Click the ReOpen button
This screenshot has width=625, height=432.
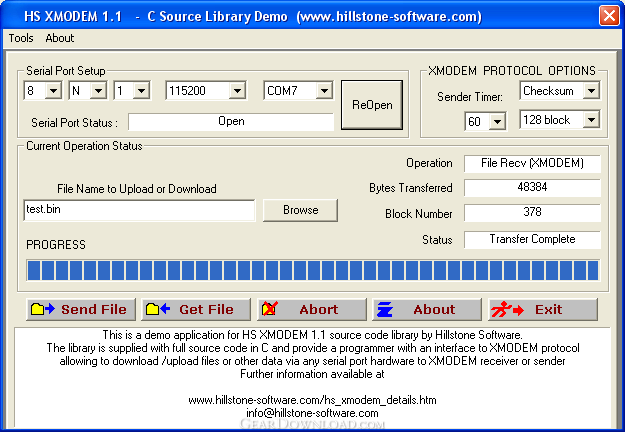pos(372,105)
